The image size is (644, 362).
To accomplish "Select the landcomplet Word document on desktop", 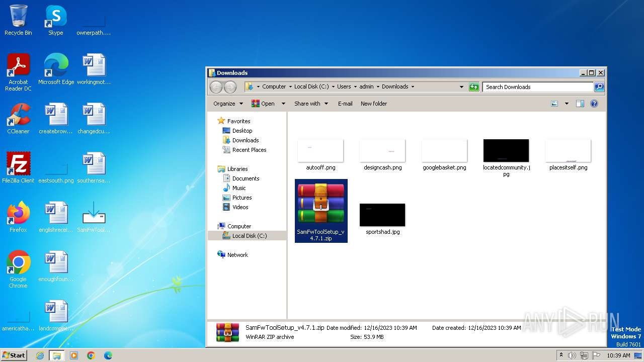I will 56,315.
